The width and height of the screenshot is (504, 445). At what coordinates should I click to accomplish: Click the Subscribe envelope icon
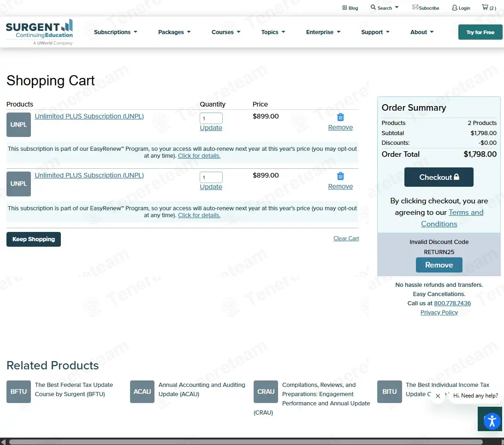415,7
